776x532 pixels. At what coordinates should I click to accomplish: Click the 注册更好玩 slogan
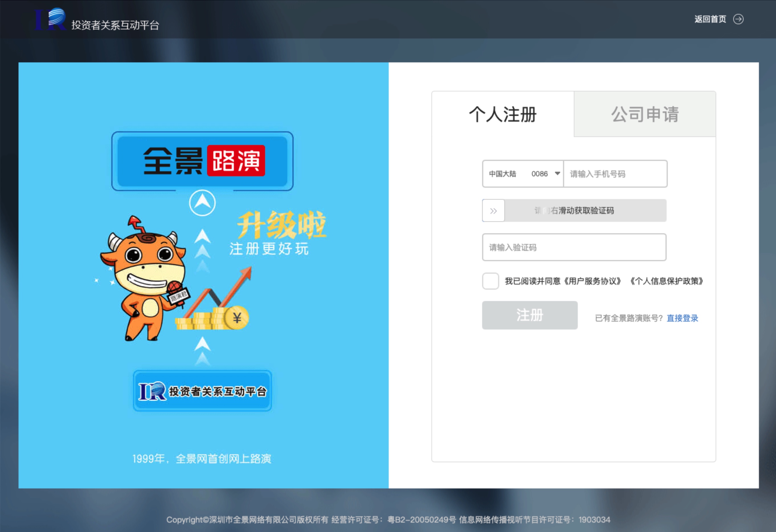tap(269, 249)
